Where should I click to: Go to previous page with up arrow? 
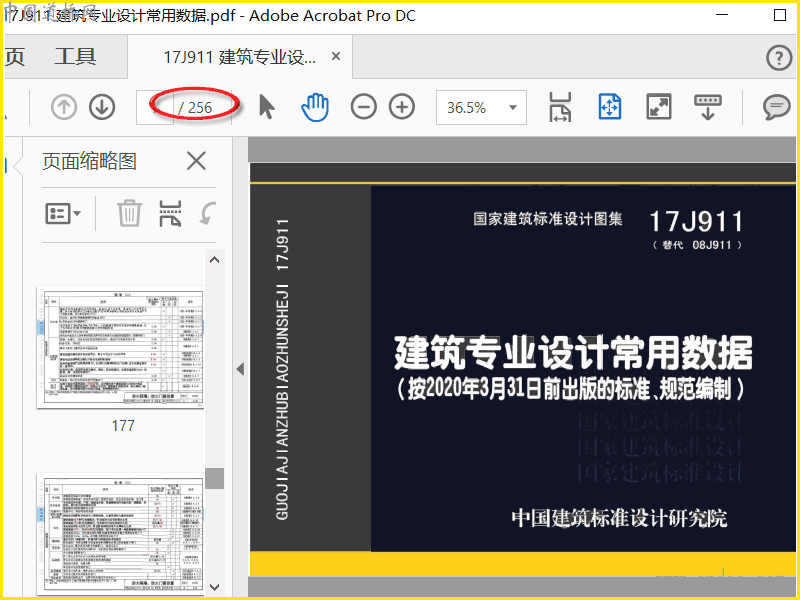coord(64,107)
